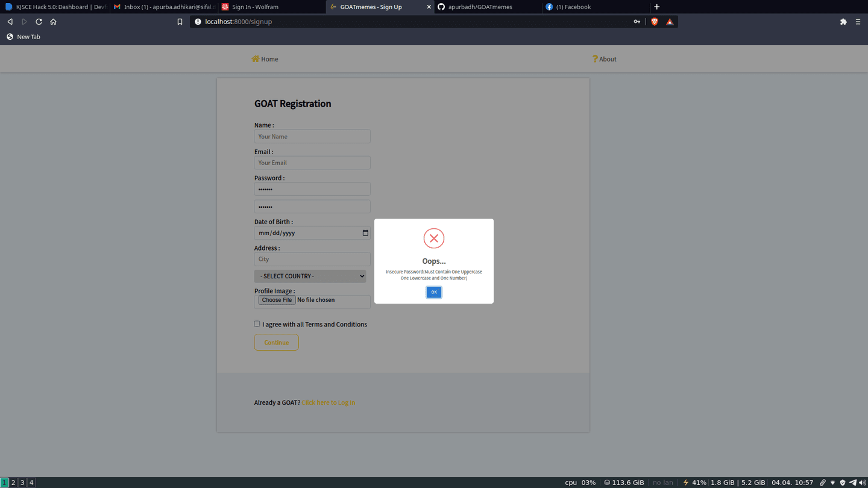Screen dimensions: 868x488
Task: Open the extensions puzzle icon
Action: pyautogui.click(x=843, y=22)
